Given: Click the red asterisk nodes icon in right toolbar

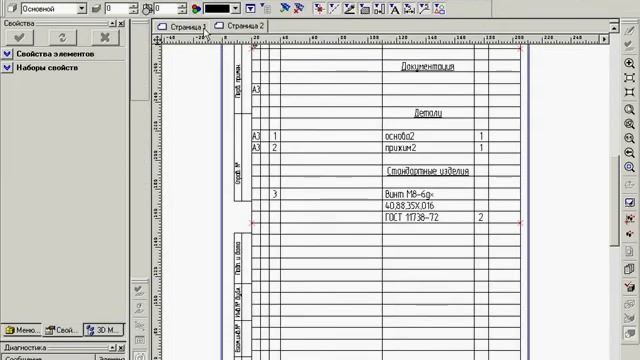Looking at the screenshot, I should (x=629, y=218).
